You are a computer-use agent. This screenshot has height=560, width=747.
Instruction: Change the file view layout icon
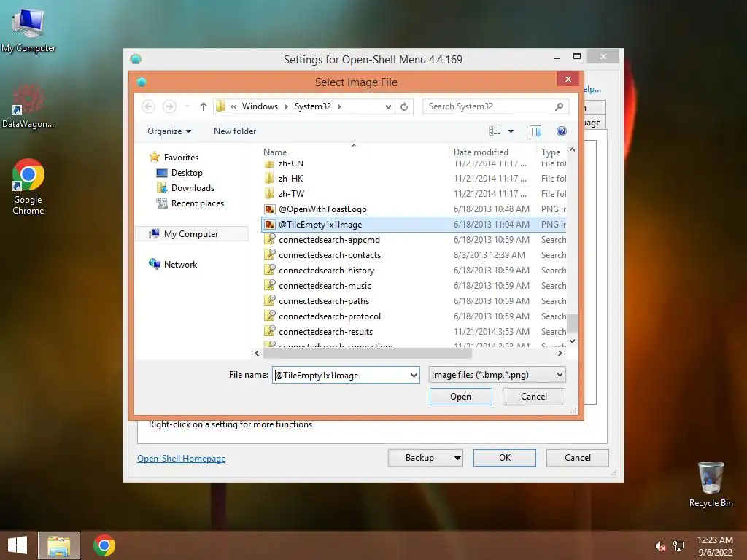[495, 131]
